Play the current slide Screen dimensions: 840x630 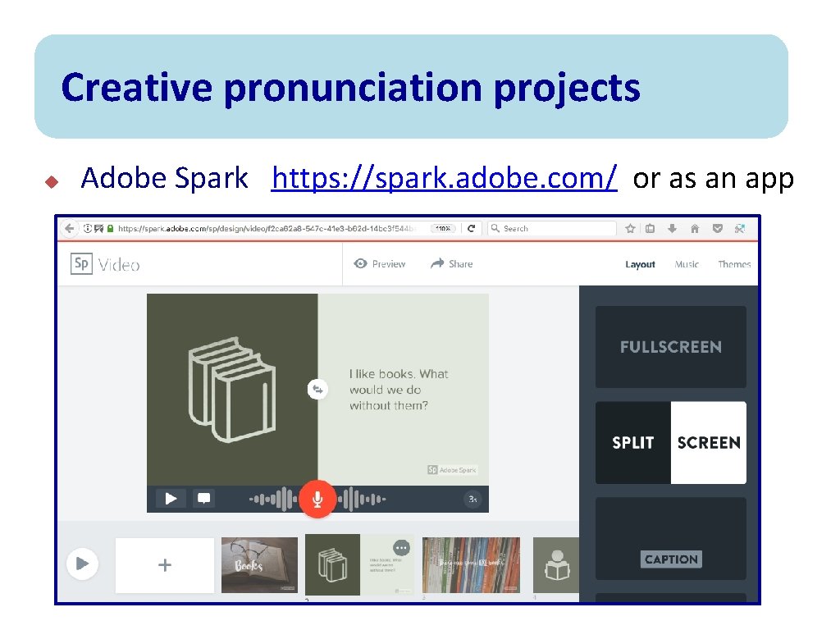171,499
